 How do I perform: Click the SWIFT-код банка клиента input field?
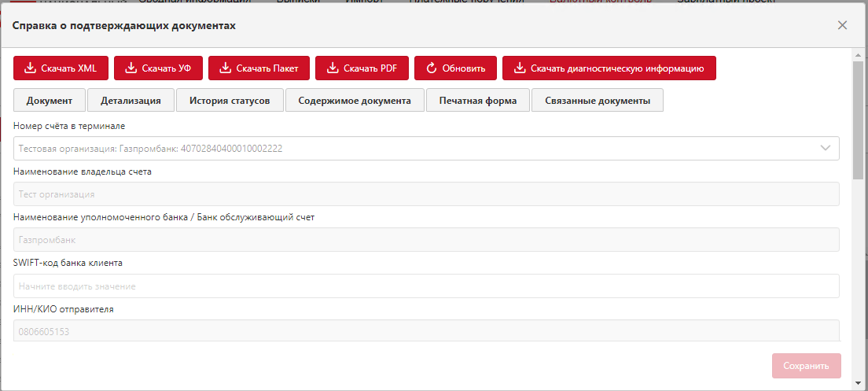click(426, 286)
